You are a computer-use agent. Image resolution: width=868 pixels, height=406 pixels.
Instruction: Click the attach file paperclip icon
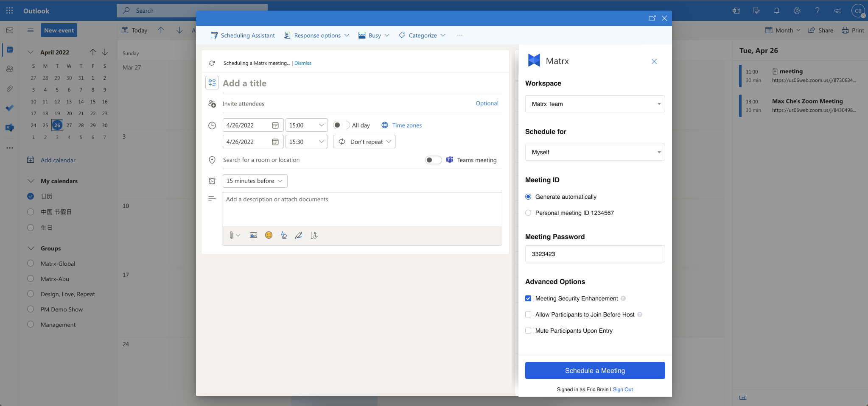pyautogui.click(x=232, y=235)
